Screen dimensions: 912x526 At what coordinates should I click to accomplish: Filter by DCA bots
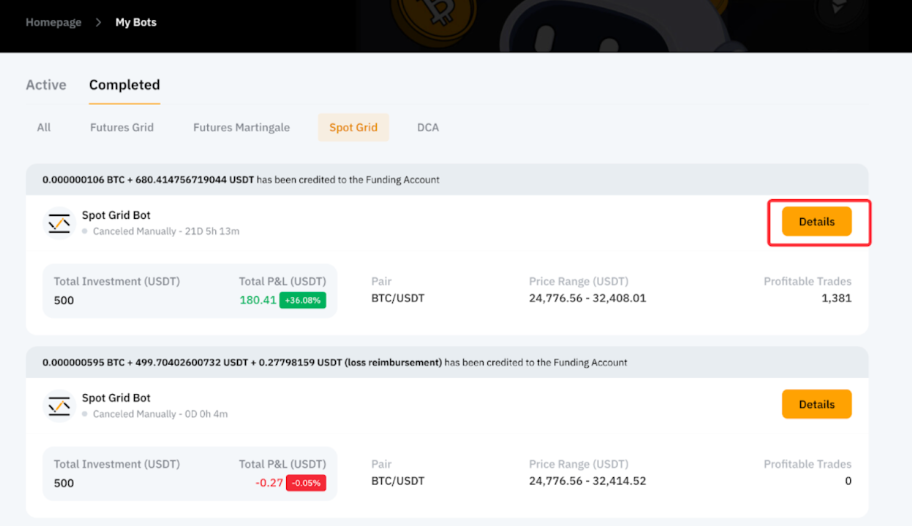[428, 127]
